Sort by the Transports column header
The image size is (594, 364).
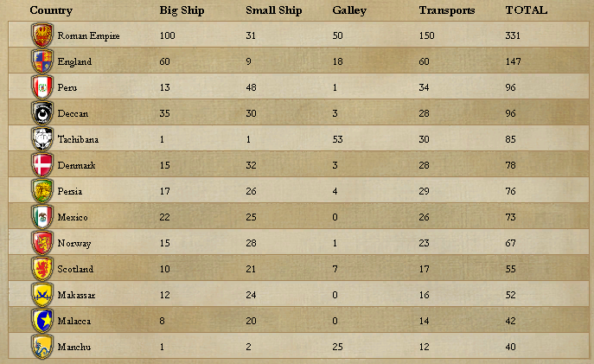click(x=447, y=10)
